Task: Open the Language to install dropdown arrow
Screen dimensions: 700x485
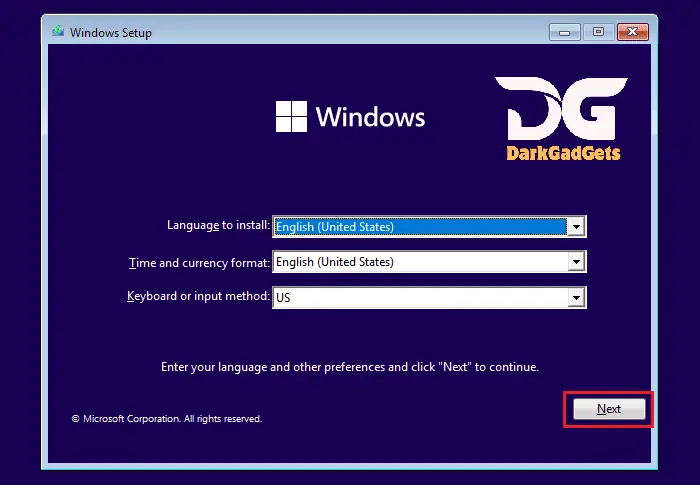Action: (x=576, y=227)
